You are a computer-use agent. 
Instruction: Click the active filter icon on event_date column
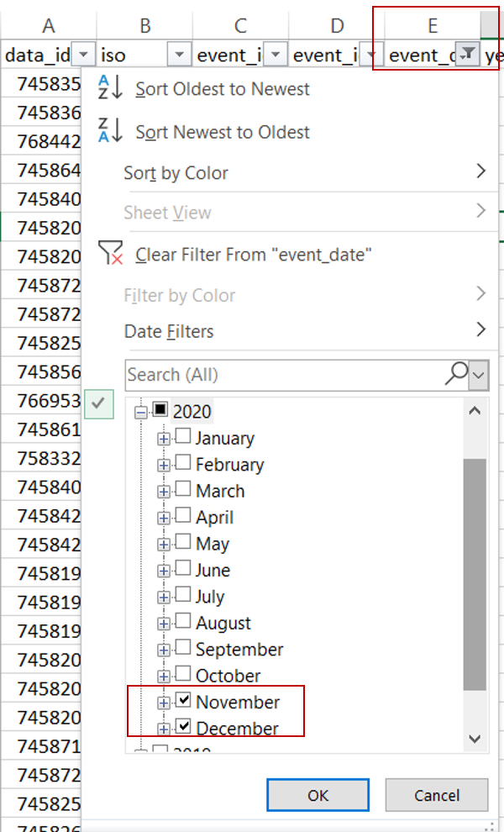point(469,55)
